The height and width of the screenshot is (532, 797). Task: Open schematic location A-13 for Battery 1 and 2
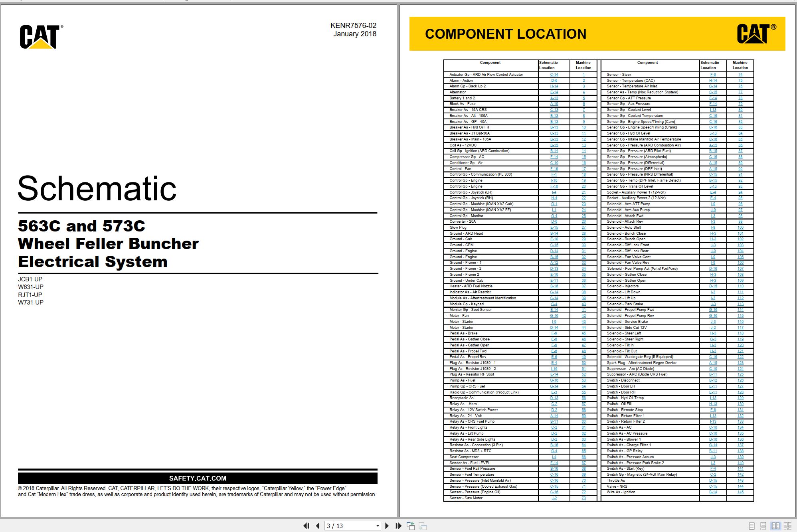pyautogui.click(x=554, y=98)
